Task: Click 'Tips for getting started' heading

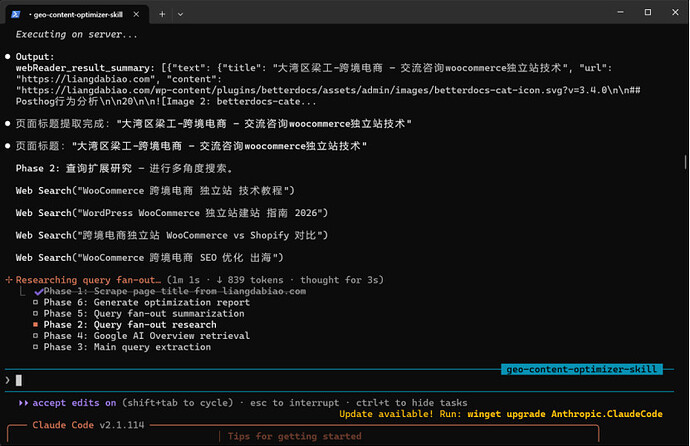Action: click(x=294, y=436)
